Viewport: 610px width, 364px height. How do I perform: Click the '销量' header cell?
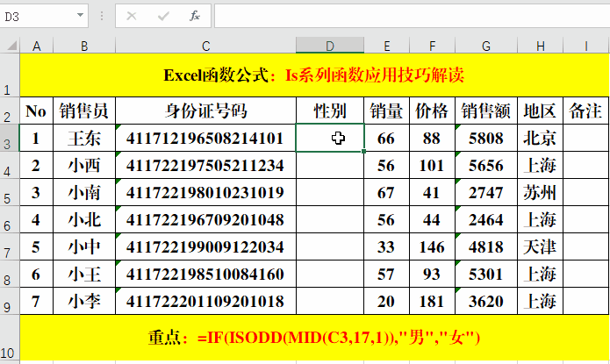[x=387, y=111]
